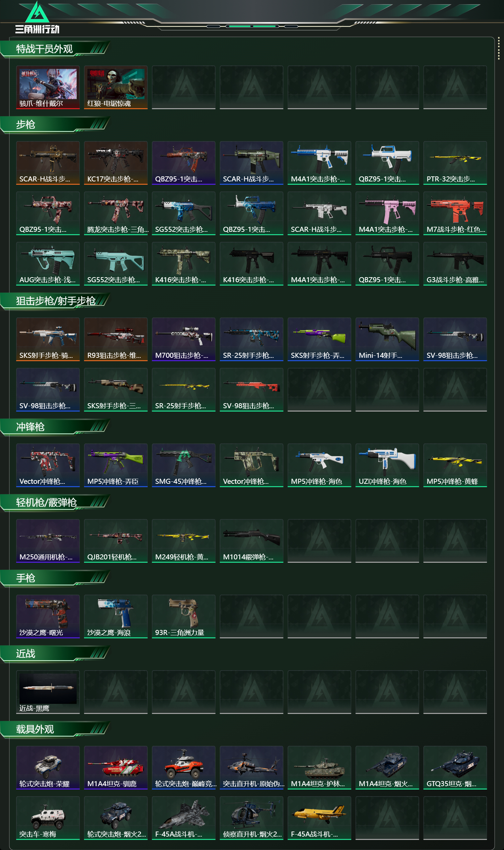Image resolution: width=504 pixels, height=850 pixels.
Task: Pick the UZI冲锋枪-海色 skin
Action: tap(387, 465)
